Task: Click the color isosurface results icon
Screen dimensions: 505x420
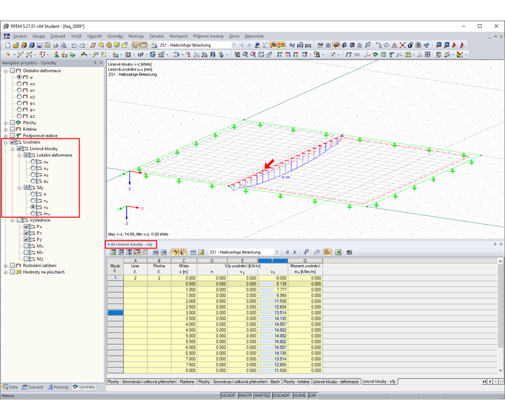Action: point(375,54)
